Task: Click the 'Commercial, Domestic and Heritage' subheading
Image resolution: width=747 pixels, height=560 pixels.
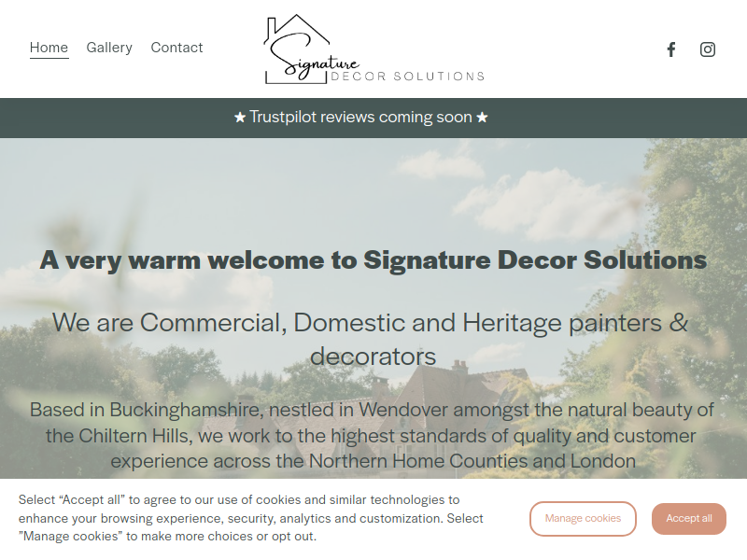Action: 371,339
